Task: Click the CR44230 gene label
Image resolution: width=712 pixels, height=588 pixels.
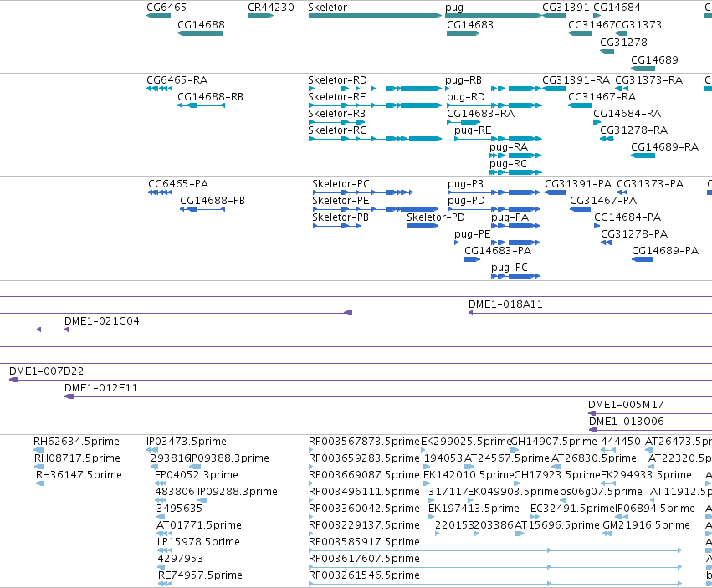Action: 270,8
